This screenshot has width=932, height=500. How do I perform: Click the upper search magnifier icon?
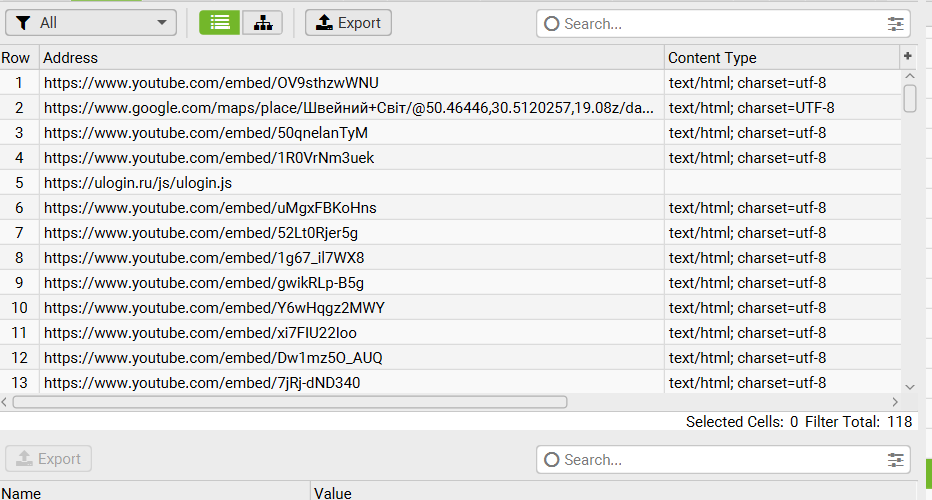(x=552, y=24)
